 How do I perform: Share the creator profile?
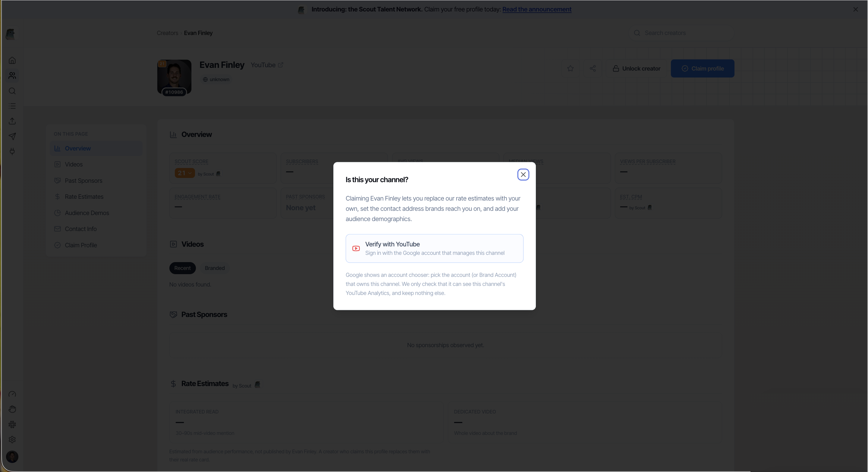593,68
